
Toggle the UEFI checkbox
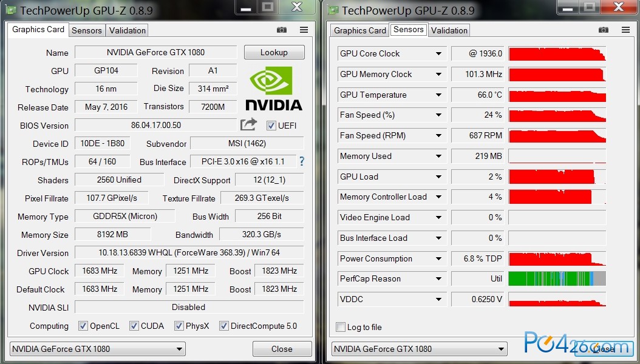[x=271, y=126]
